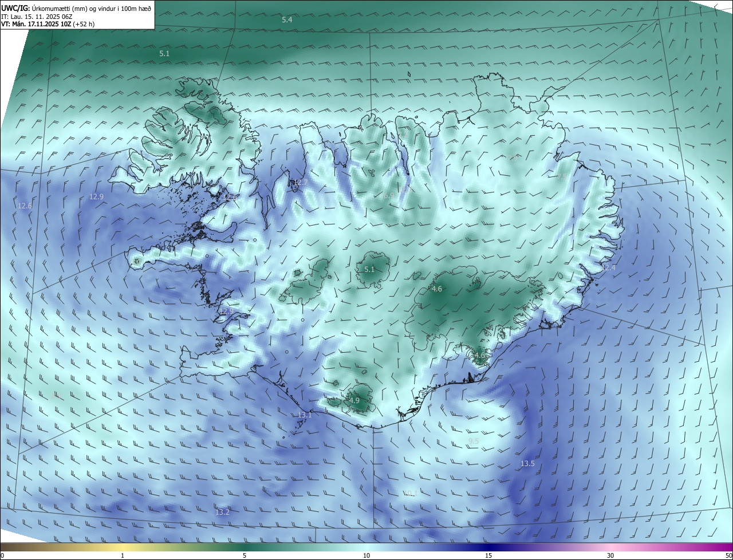This screenshot has width=733, height=560.
Task: Select the 30 tick label on the color scale
Action: [x=610, y=555]
